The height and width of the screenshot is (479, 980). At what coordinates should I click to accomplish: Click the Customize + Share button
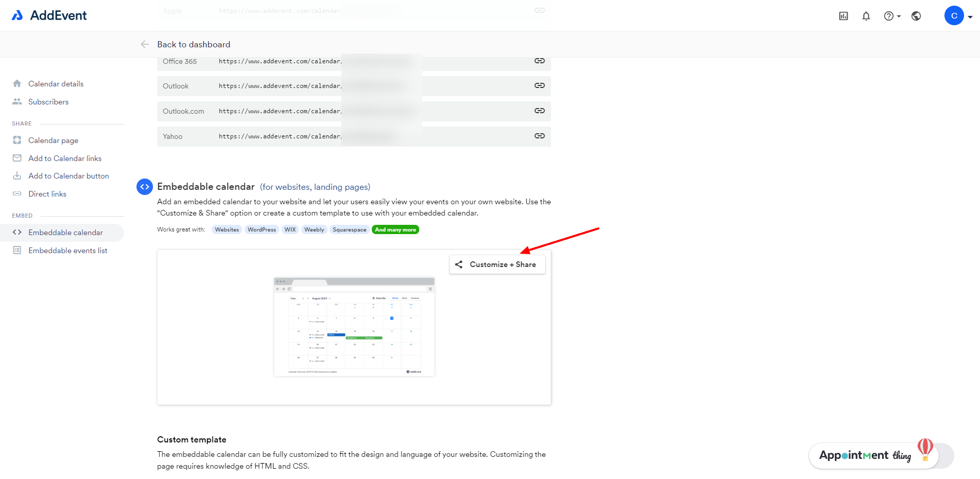click(497, 264)
